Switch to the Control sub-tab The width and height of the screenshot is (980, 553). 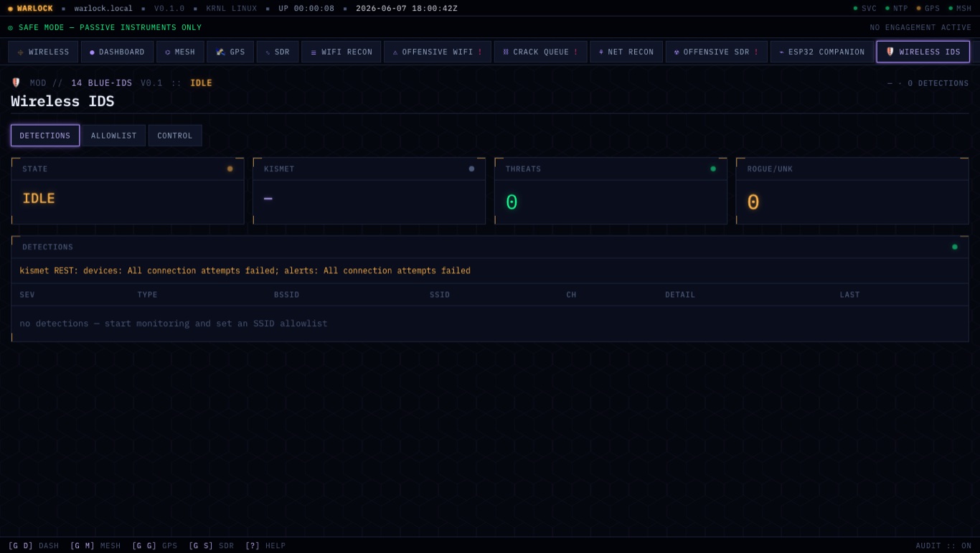(175, 136)
